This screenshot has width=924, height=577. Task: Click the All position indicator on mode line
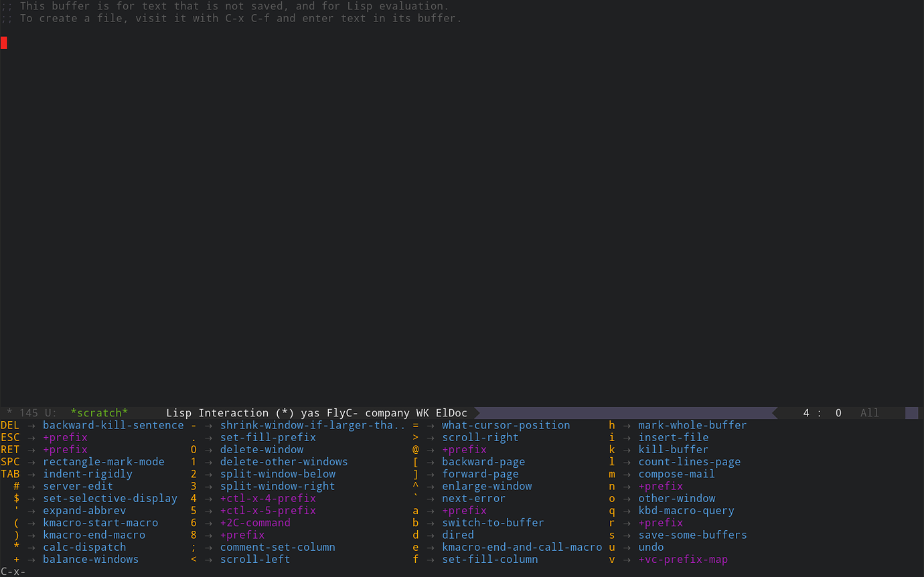coord(869,413)
